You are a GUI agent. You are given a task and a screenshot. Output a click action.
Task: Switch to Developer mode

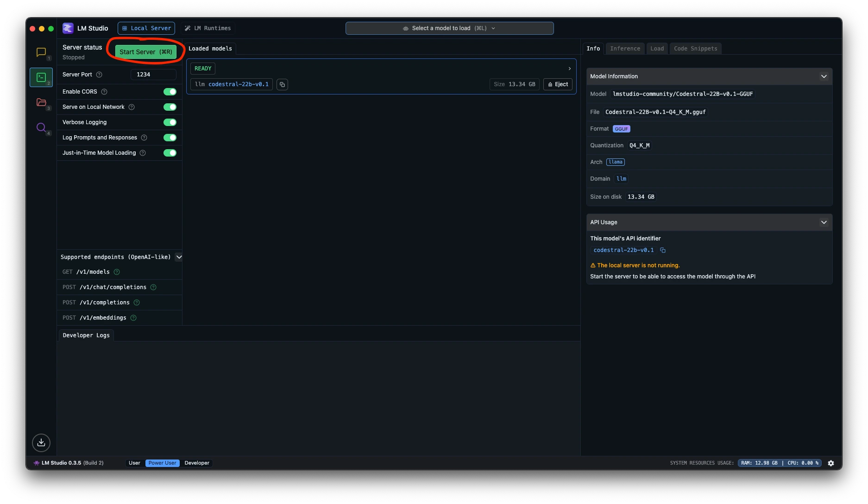(197, 463)
